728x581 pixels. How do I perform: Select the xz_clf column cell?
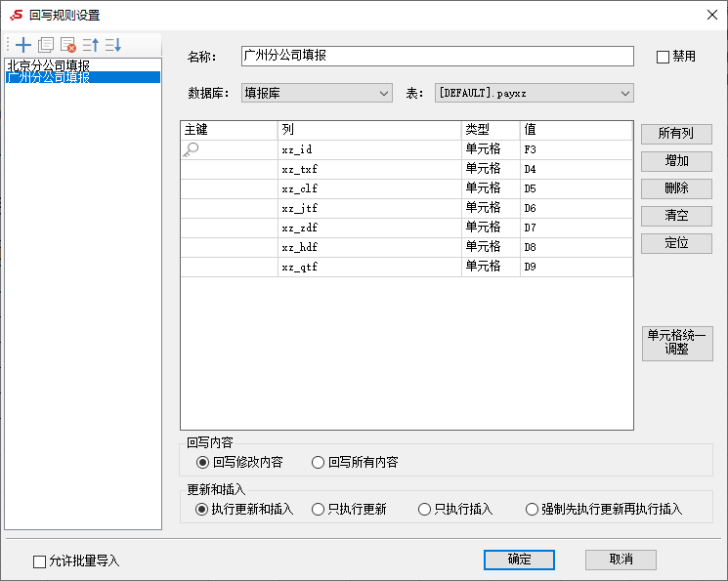pos(369,188)
